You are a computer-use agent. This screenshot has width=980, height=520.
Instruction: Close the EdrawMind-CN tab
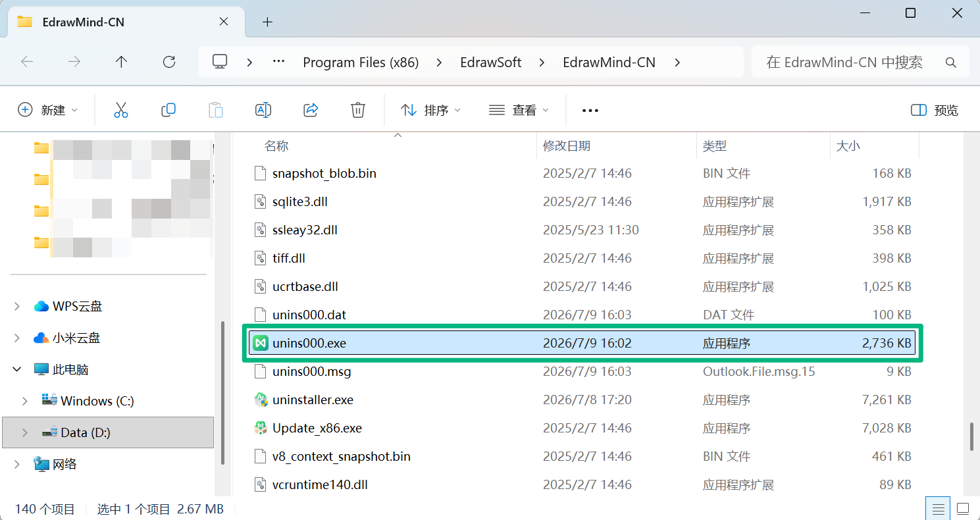pyautogui.click(x=224, y=22)
